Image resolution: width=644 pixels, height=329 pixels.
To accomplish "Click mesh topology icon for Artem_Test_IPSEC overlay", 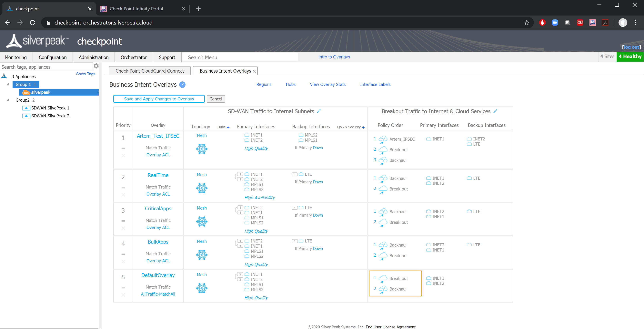I will 202,149.
